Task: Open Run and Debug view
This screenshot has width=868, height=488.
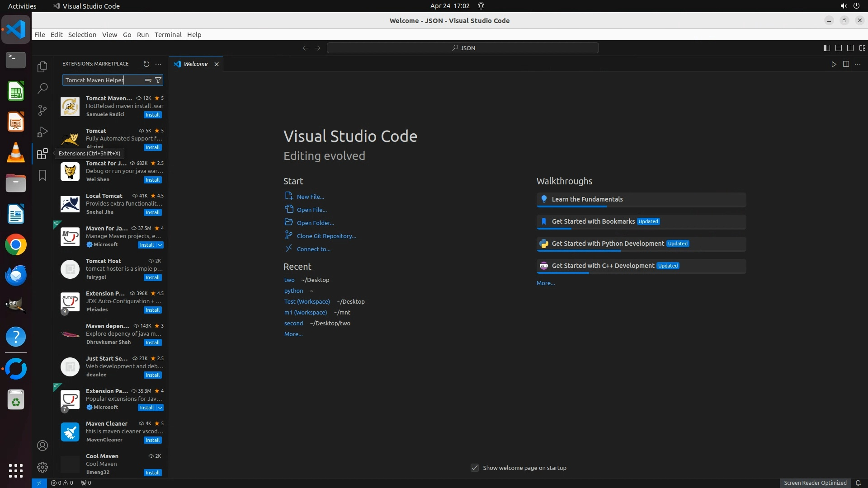Action: [x=42, y=132]
